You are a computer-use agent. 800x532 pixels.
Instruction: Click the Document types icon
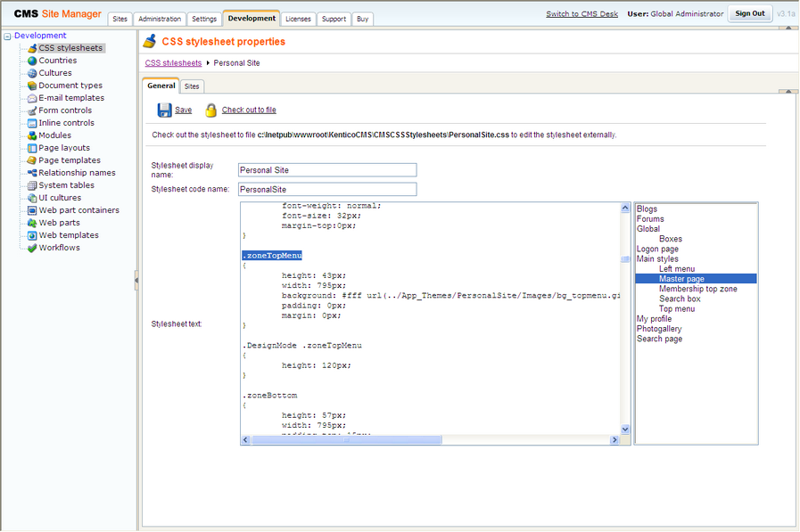point(32,86)
